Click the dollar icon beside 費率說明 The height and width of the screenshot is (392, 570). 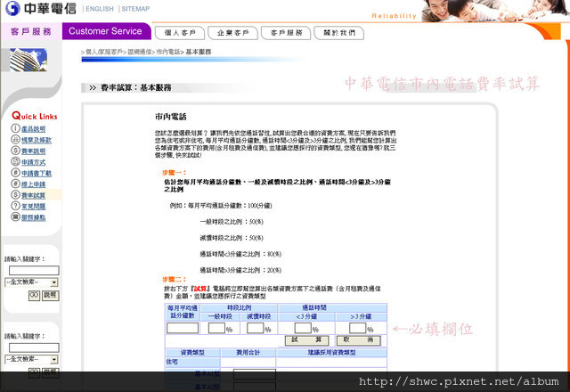[15, 151]
